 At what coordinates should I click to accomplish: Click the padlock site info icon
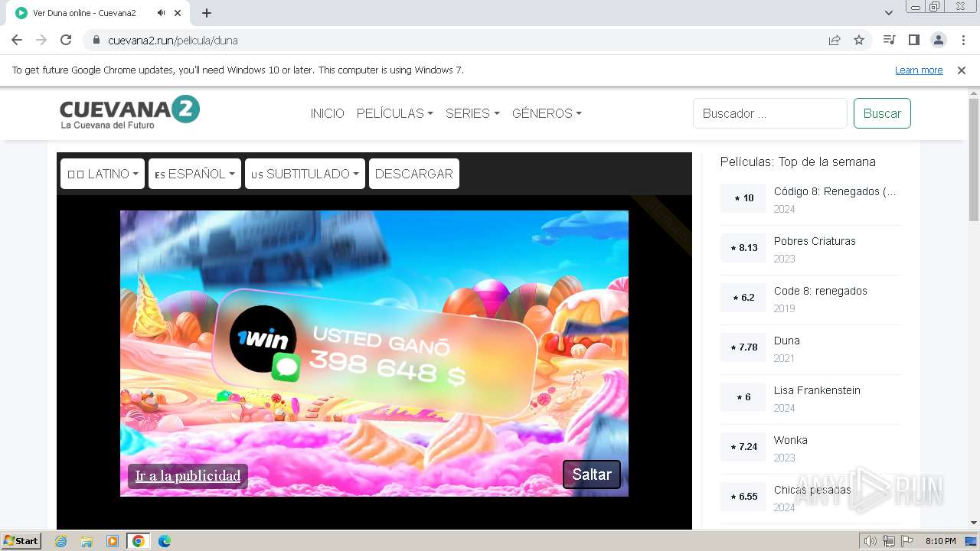click(96, 41)
